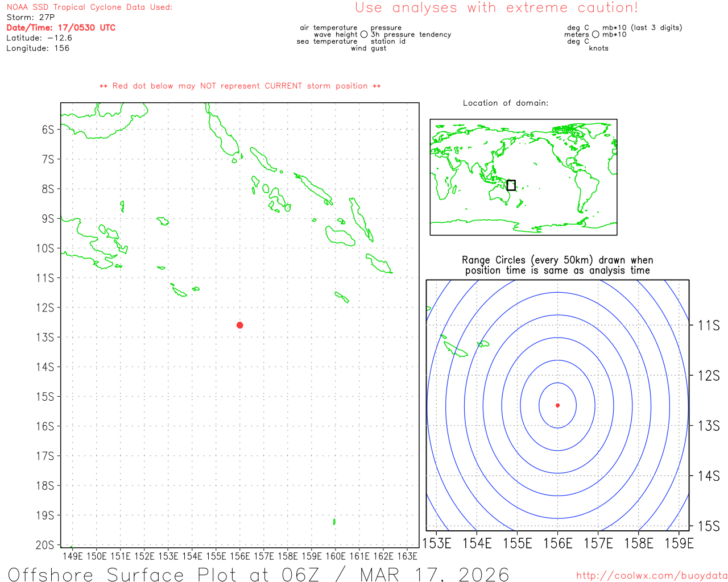Click the NOAA SSD Tropical Cyclone Data header
The height and width of the screenshot is (582, 728).
coord(89,7)
